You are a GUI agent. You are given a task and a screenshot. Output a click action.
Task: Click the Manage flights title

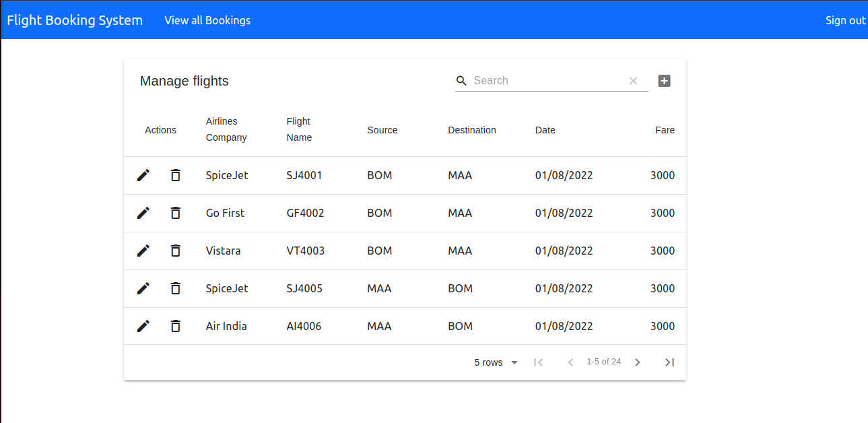(x=185, y=81)
